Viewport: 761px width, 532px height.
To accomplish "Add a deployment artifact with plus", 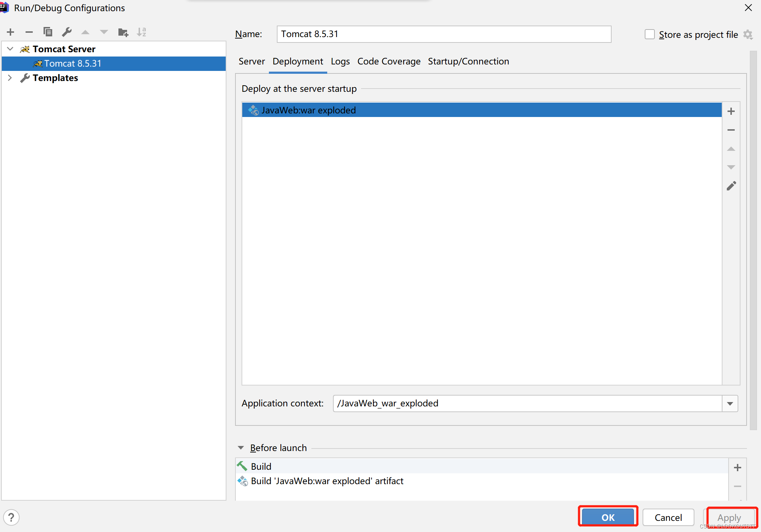I will (731, 111).
